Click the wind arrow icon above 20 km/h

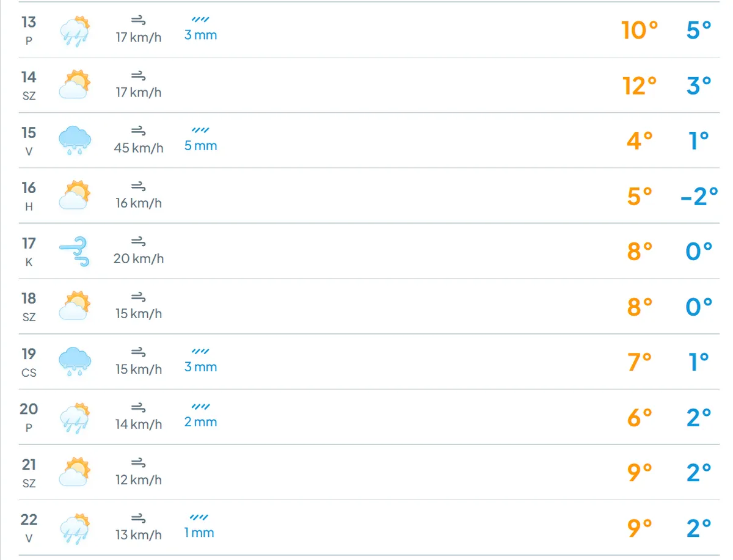[139, 241]
